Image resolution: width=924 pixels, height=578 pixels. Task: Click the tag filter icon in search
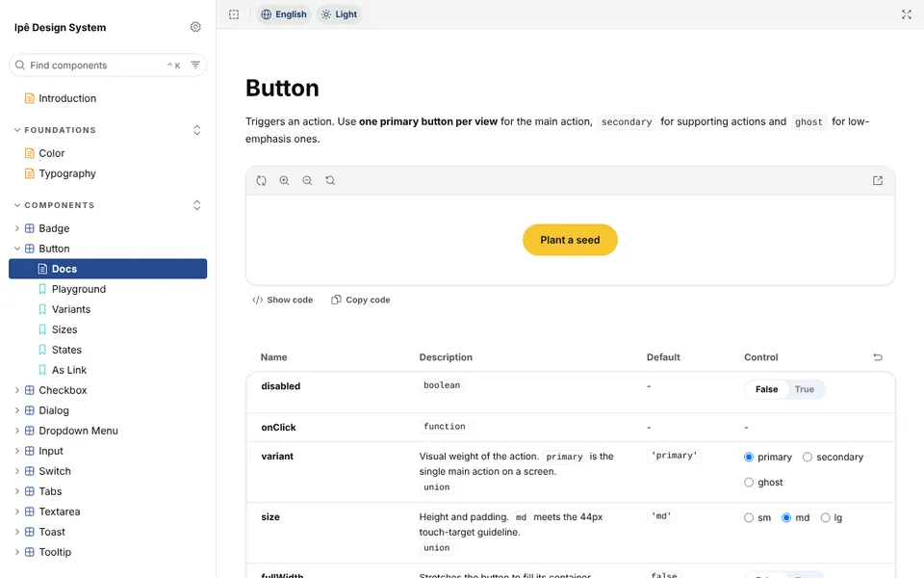[195, 65]
